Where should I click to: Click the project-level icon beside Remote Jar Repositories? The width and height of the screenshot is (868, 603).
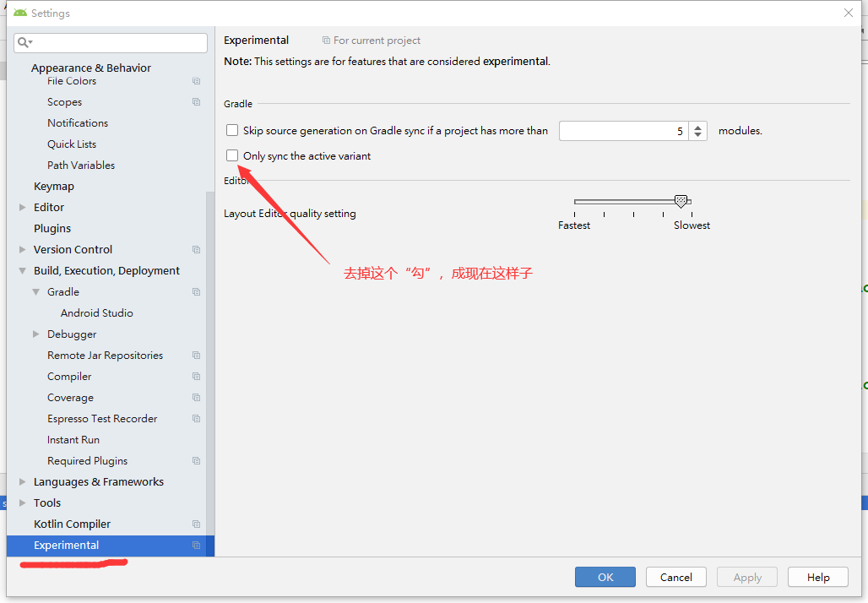tap(196, 356)
